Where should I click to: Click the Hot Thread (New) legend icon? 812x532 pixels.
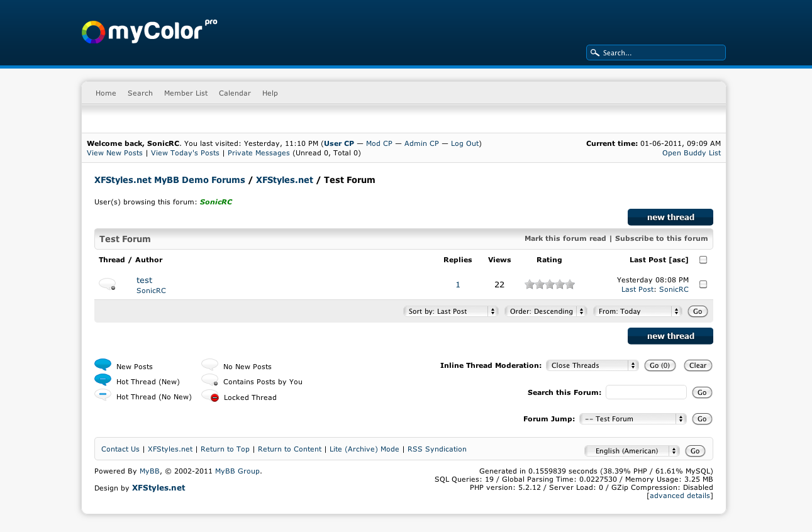pyautogui.click(x=103, y=380)
